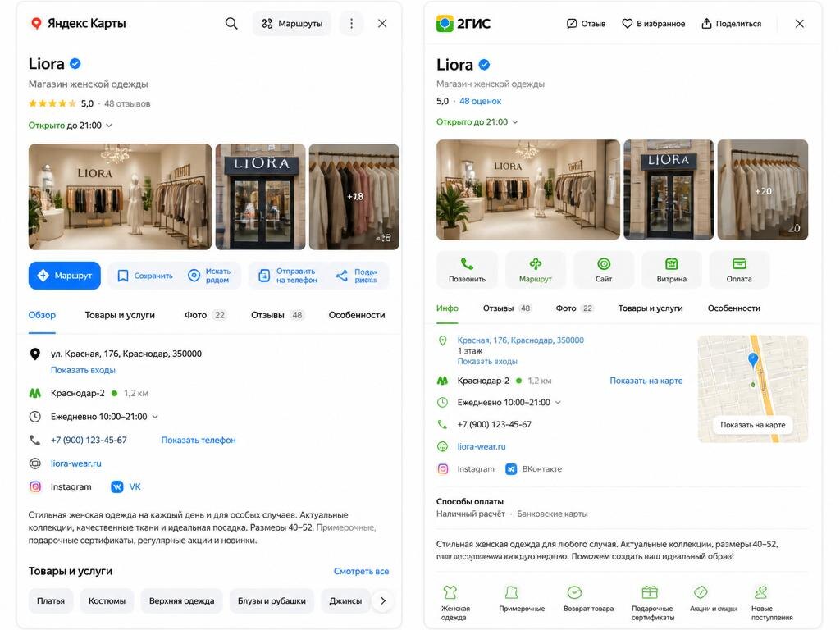Select Блузы и рубашки chip in Yandex Maps

[272, 601]
